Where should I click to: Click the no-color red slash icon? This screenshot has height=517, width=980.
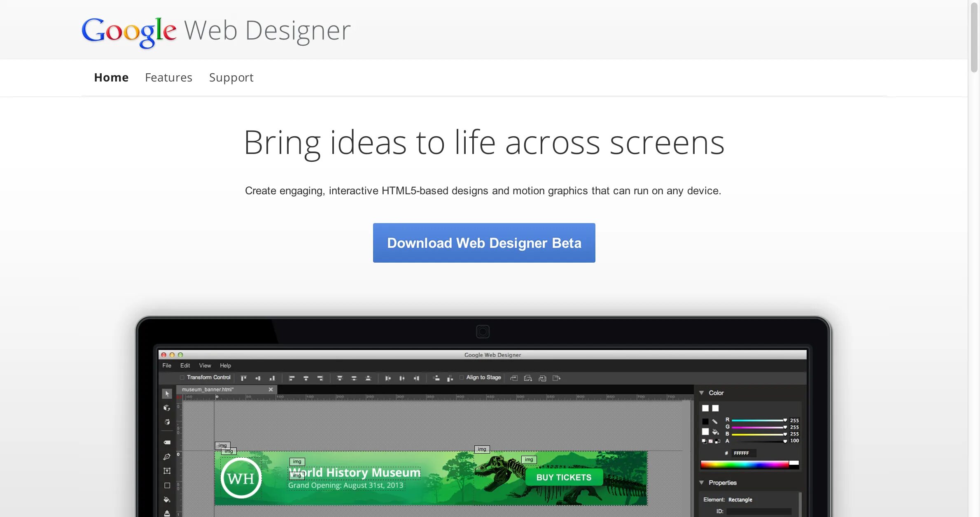coord(711,441)
